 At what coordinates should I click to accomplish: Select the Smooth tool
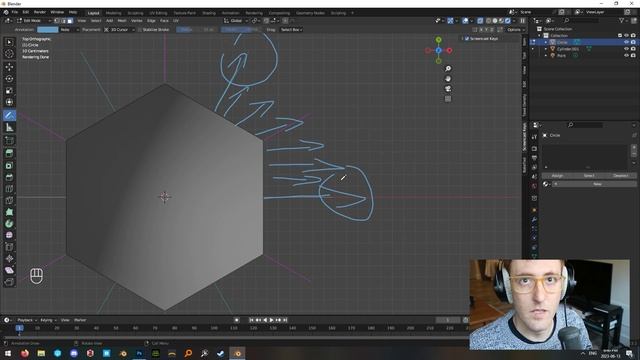(x=9, y=235)
